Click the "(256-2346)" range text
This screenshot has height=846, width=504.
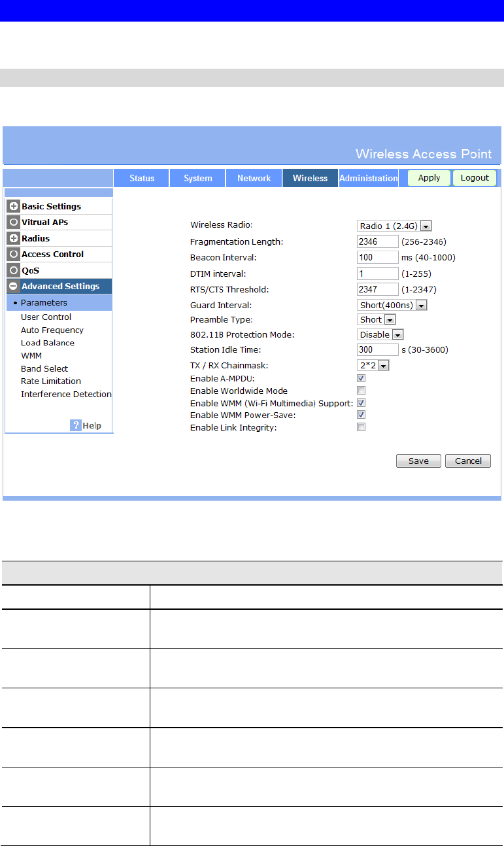(424, 241)
